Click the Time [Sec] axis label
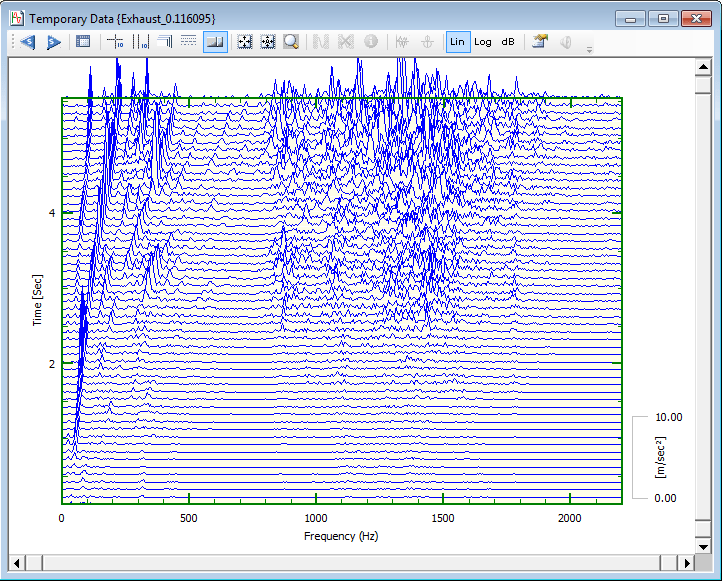Viewport: 723px width, 581px height. click(37, 299)
